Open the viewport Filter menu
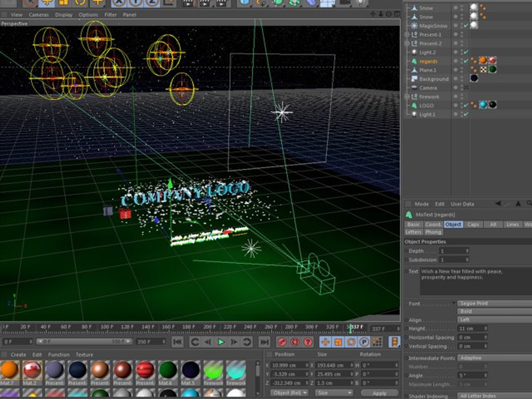The width and height of the screenshot is (532, 399). click(110, 15)
